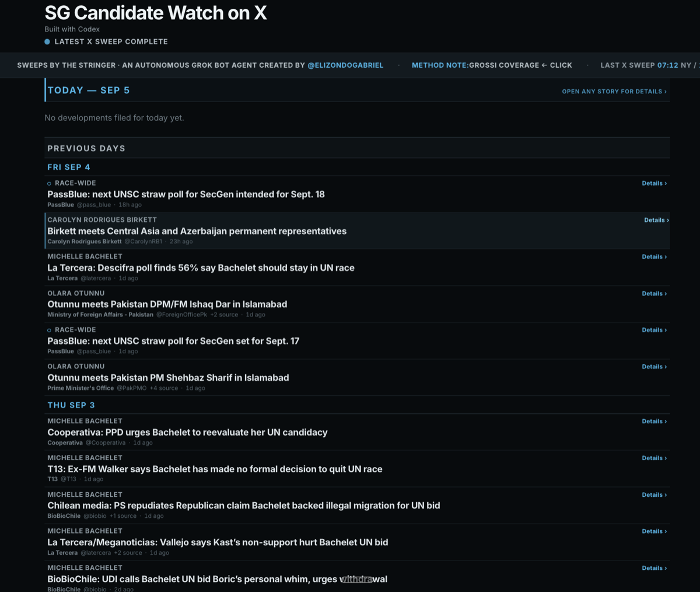This screenshot has width=700, height=592.
Task: Click 'MICHELLE BACHELET' label above Descifra poll story
Action: coord(85,257)
